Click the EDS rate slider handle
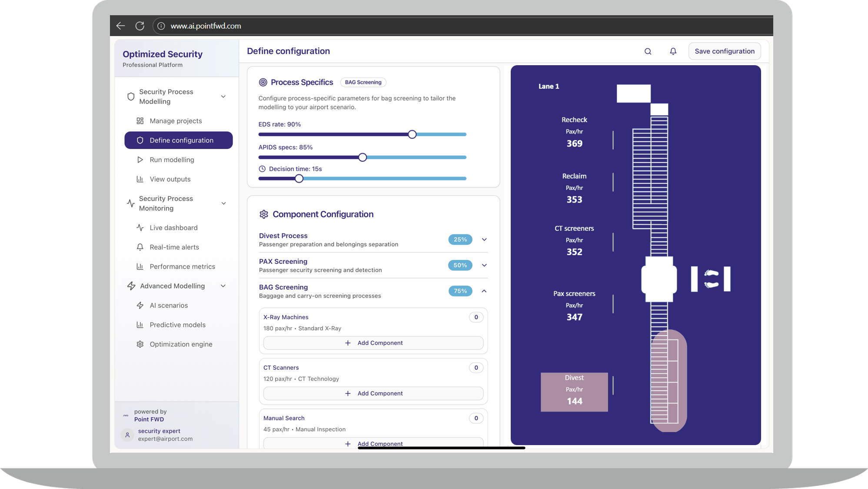 coord(412,134)
